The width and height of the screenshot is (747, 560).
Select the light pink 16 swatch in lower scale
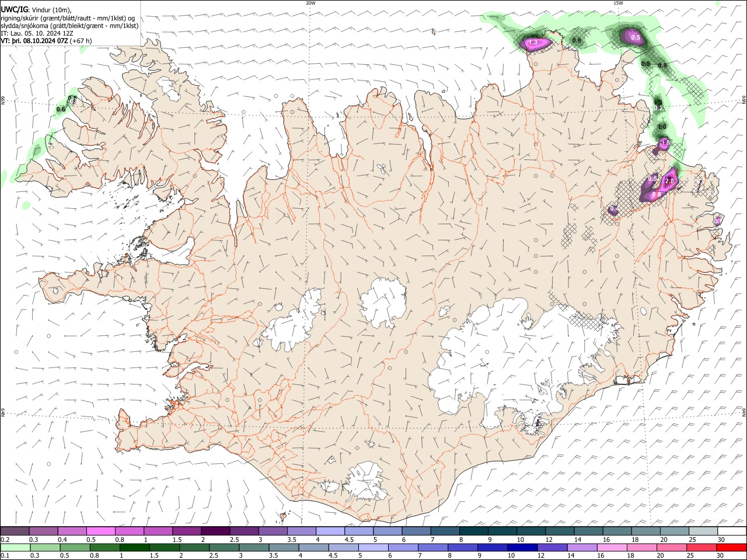[x=612, y=547]
